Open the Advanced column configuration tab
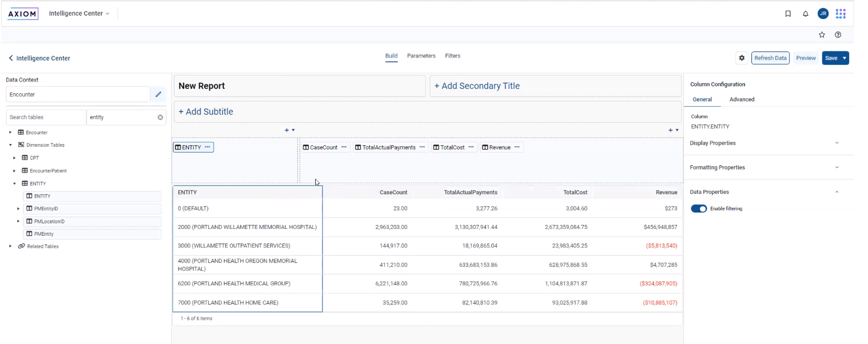The width and height of the screenshot is (868, 344). coord(742,99)
